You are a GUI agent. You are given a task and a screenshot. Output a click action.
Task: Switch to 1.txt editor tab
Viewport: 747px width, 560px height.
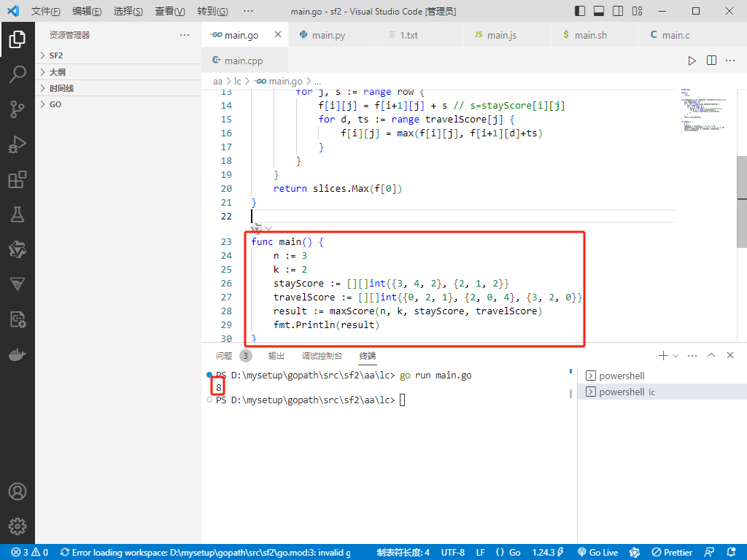(419, 35)
